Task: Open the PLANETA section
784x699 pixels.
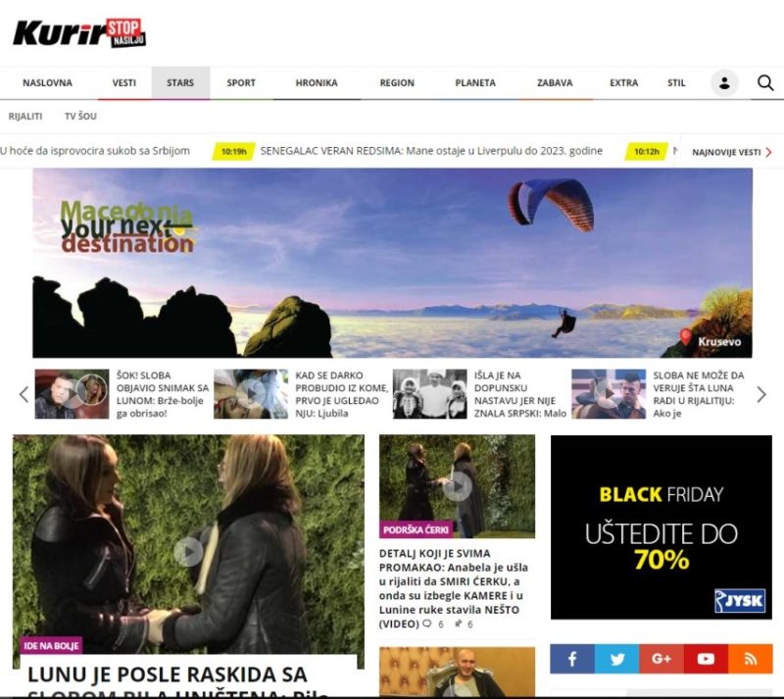Action: [x=475, y=83]
